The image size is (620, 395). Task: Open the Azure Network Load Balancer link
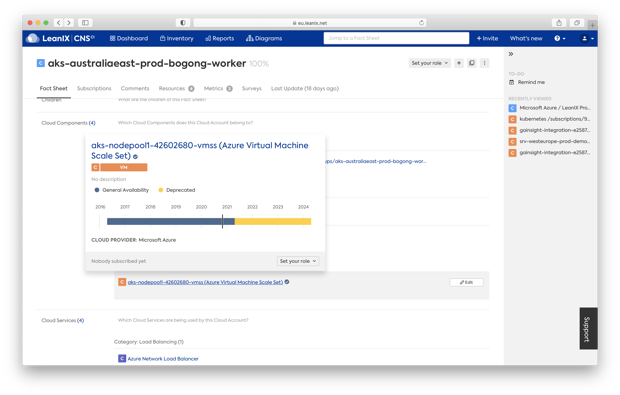click(x=163, y=359)
